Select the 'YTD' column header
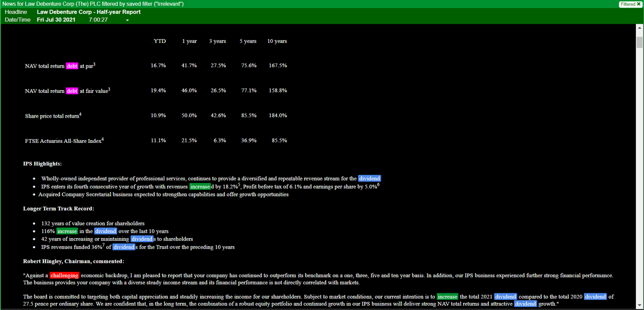The width and height of the screenshot is (644, 310). 160,41
